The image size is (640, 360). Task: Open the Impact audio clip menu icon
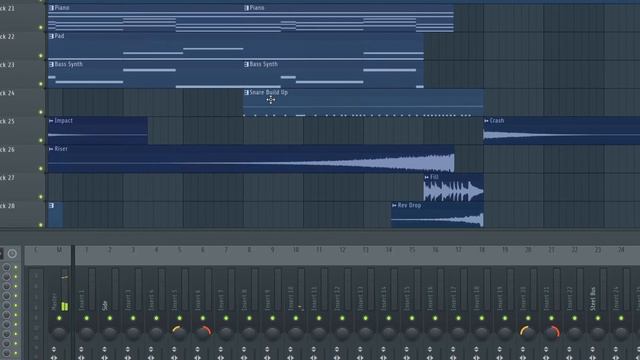51,121
